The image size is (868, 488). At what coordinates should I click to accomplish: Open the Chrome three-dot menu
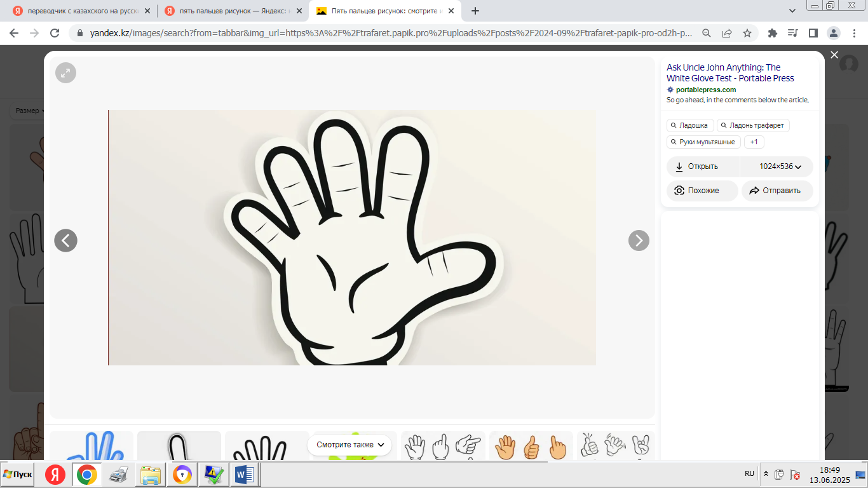point(853,33)
